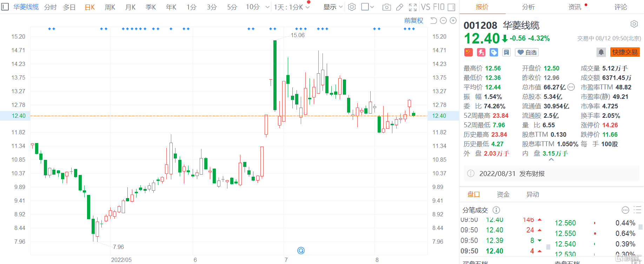Image resolution: width=644 pixels, height=264 pixels.
Task: Open the notes icon beside the tag
Action: click(506, 52)
